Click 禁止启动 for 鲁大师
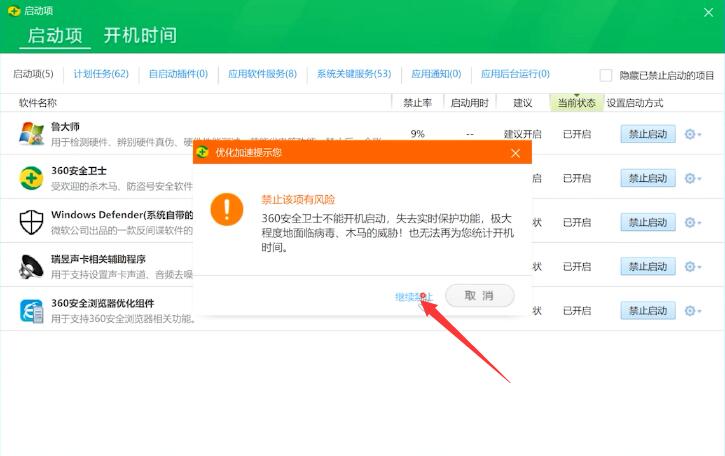The height and width of the screenshot is (456, 725). point(648,134)
